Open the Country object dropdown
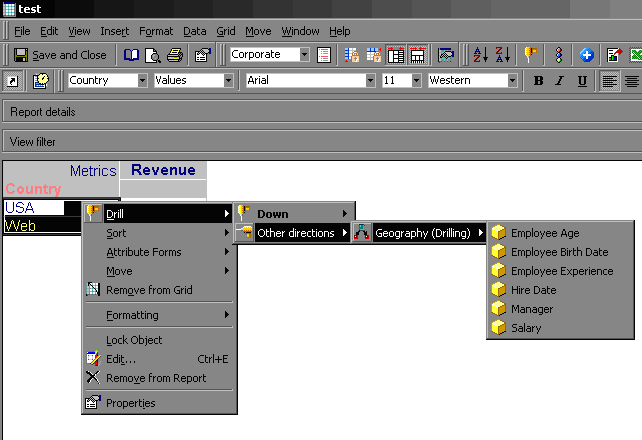This screenshot has width=642, height=440. point(142,80)
